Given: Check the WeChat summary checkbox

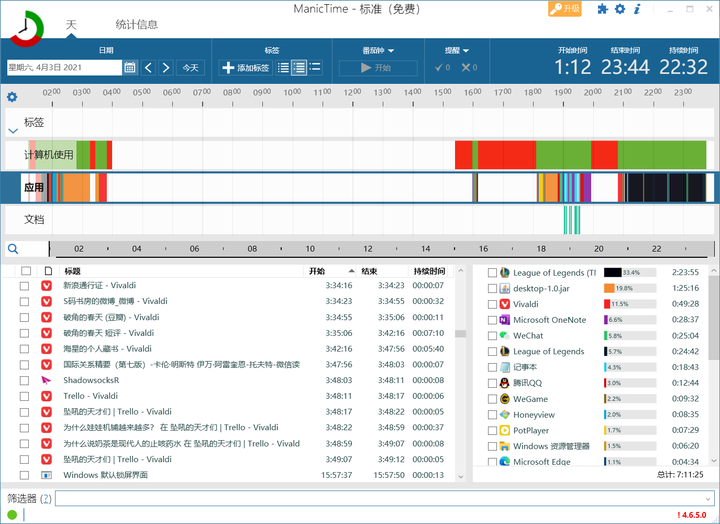Looking at the screenshot, I should pyautogui.click(x=492, y=336).
